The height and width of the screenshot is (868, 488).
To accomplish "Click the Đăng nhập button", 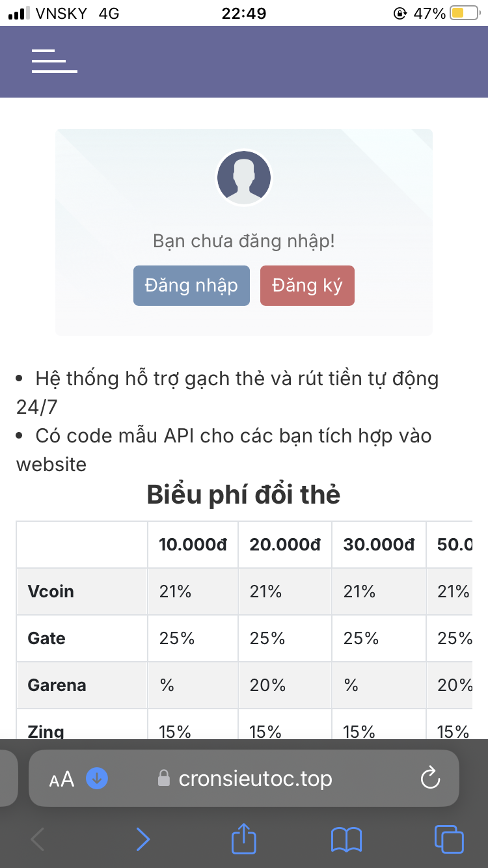I will (191, 286).
